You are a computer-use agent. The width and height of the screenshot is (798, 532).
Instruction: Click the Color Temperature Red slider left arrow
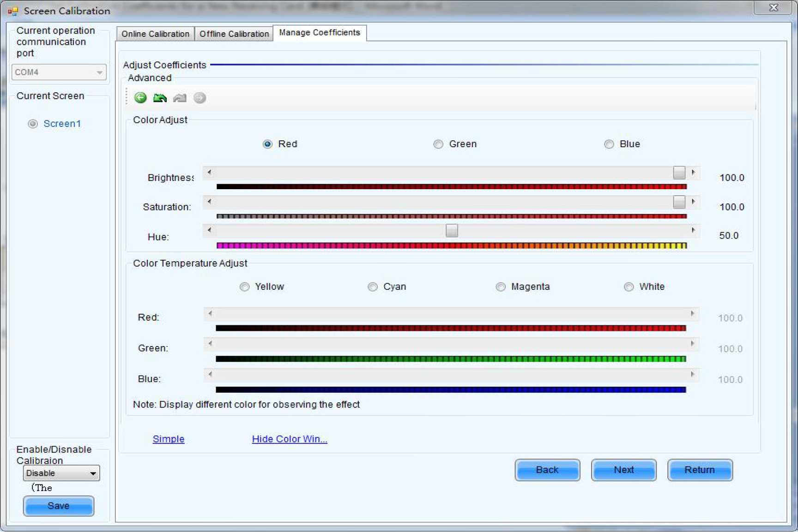pos(210,314)
